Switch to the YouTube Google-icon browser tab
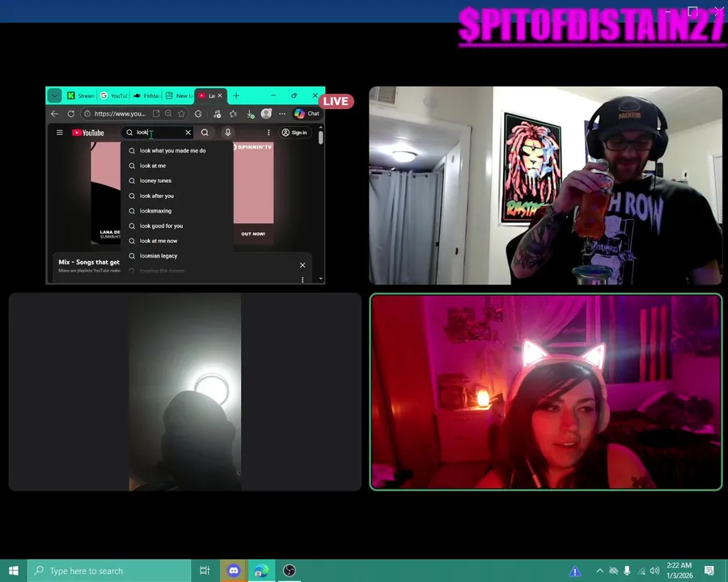 (x=114, y=95)
